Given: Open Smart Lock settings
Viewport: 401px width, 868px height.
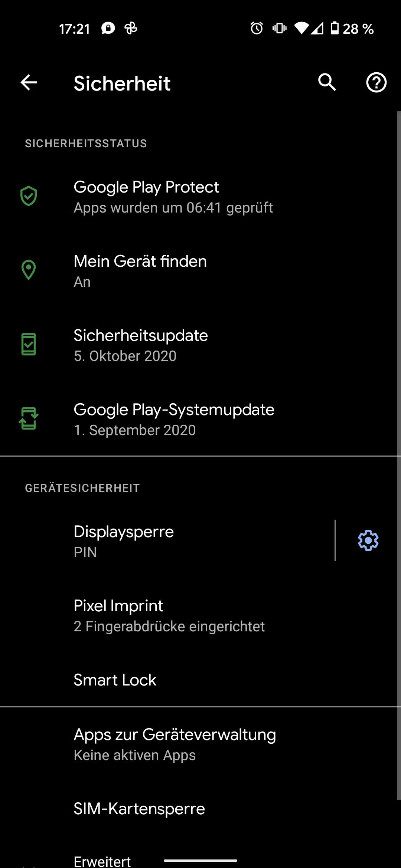Looking at the screenshot, I should [x=115, y=680].
